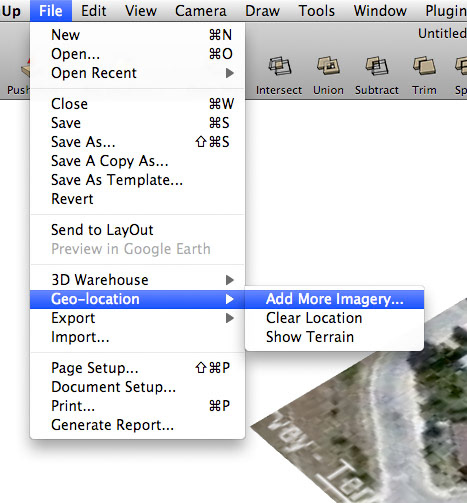467x503 pixels.
Task: Choose New from the File menu
Action: tap(138, 35)
